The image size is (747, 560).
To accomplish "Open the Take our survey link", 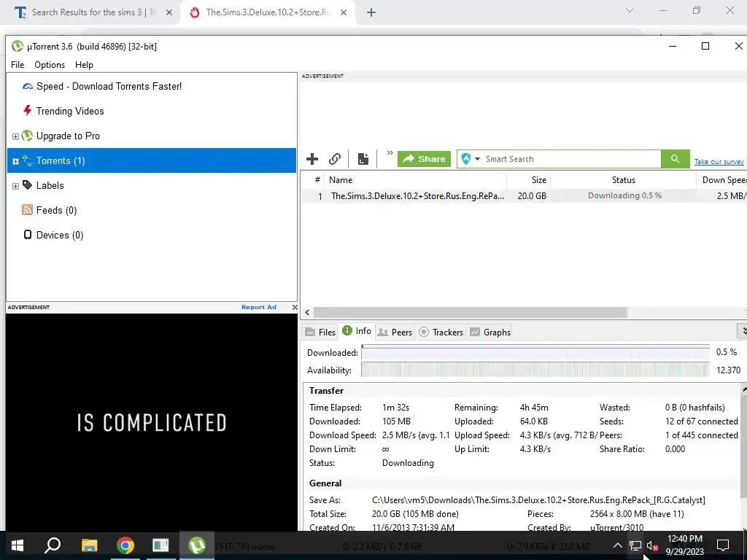I will [x=719, y=162].
